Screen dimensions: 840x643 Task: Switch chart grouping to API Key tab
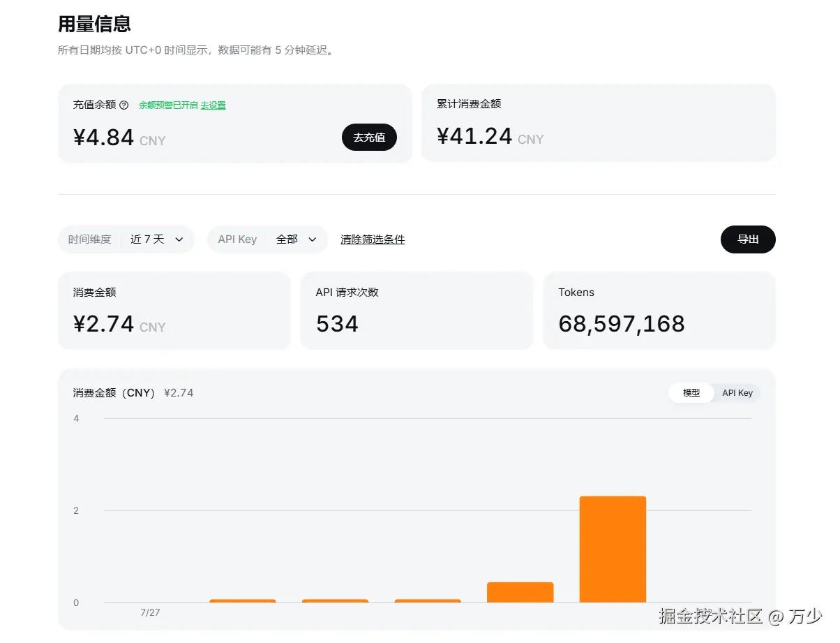[x=737, y=393]
